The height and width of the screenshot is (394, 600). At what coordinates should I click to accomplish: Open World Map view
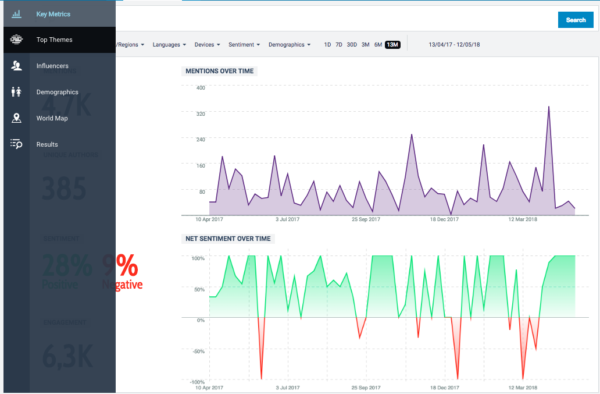pyautogui.click(x=60, y=118)
